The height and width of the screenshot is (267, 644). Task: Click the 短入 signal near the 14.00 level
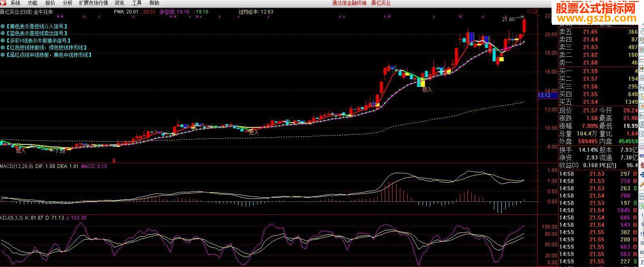click(x=427, y=90)
